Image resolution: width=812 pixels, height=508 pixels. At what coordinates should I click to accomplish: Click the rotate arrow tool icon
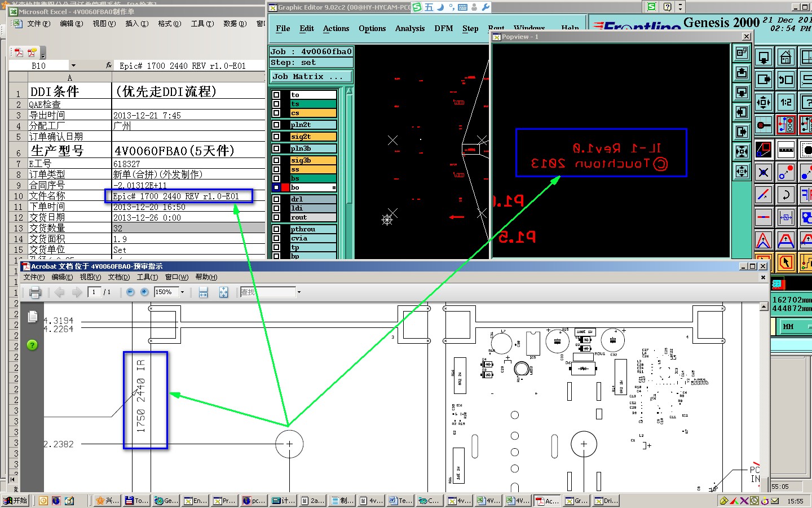point(785,195)
